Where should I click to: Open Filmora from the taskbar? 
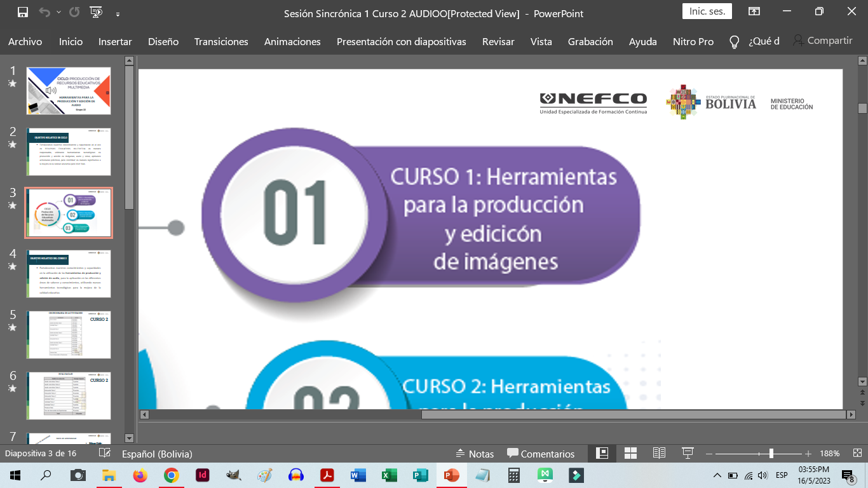coord(576,475)
